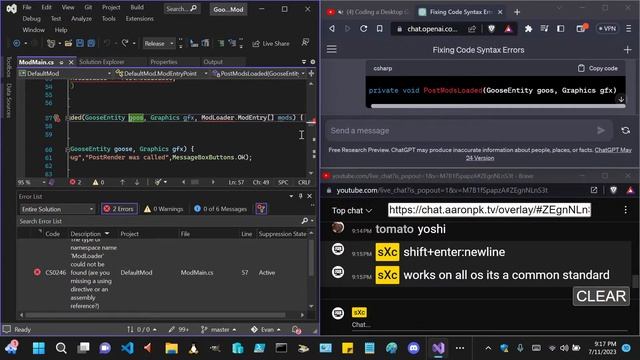
Task: Expand the Top chat selector dropdown
Action: click(x=351, y=211)
